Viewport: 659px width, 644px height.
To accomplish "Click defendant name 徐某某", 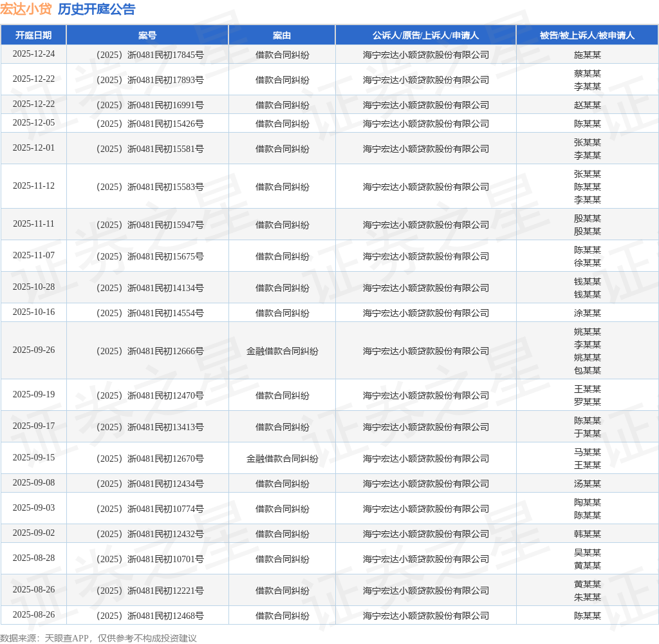I will coord(587,263).
